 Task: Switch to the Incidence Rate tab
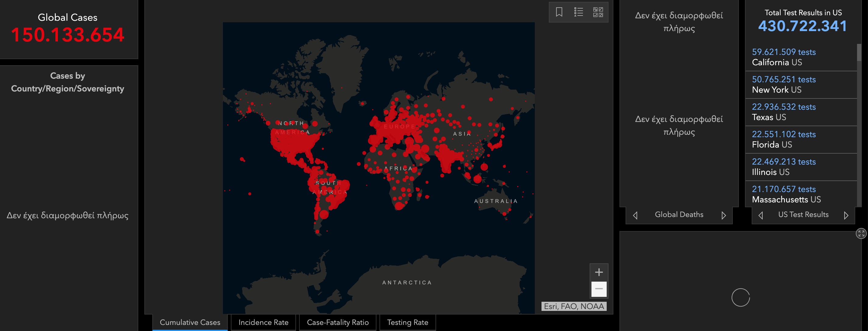[263, 322]
